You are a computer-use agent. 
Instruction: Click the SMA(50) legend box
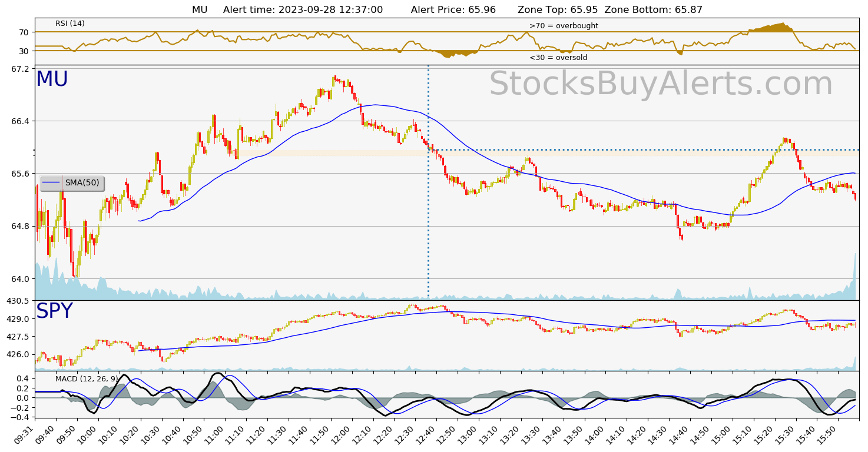pyautogui.click(x=72, y=183)
